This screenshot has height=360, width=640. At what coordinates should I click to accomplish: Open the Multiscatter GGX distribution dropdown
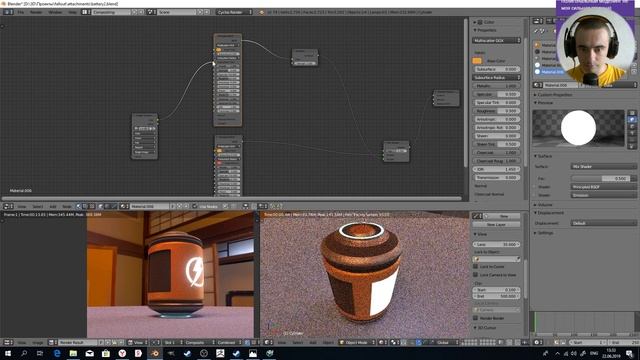tap(496, 40)
